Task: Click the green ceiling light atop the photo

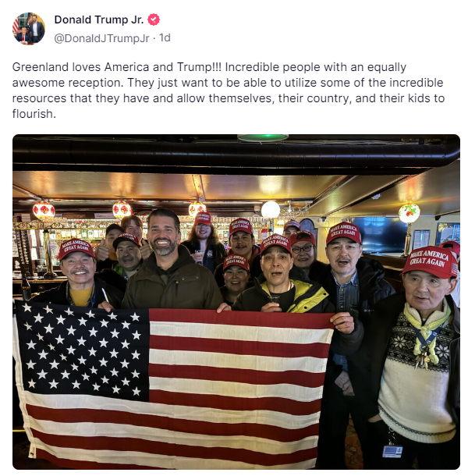Action: (x=263, y=138)
